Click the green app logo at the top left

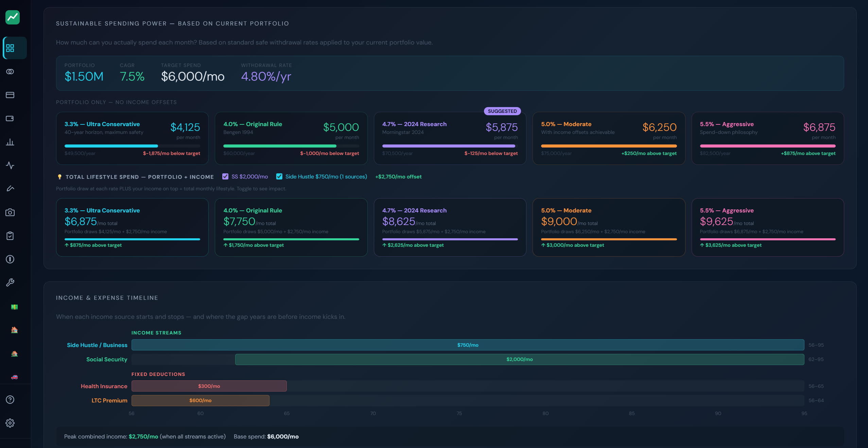pyautogui.click(x=13, y=17)
